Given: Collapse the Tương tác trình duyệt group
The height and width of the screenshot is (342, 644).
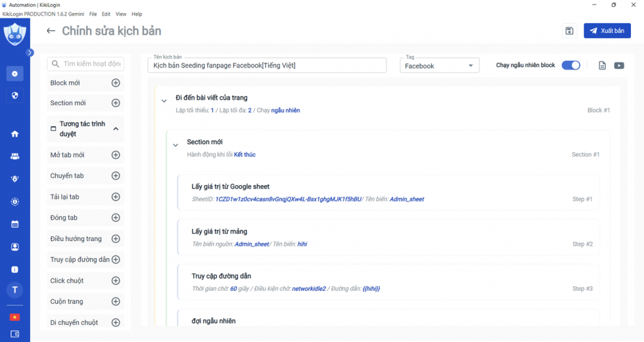Looking at the screenshot, I should [116, 129].
